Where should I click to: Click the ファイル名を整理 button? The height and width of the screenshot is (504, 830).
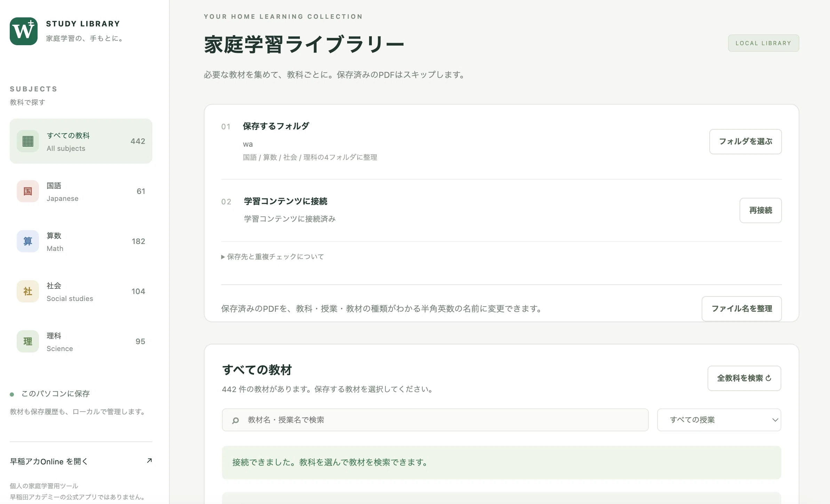pos(742,309)
